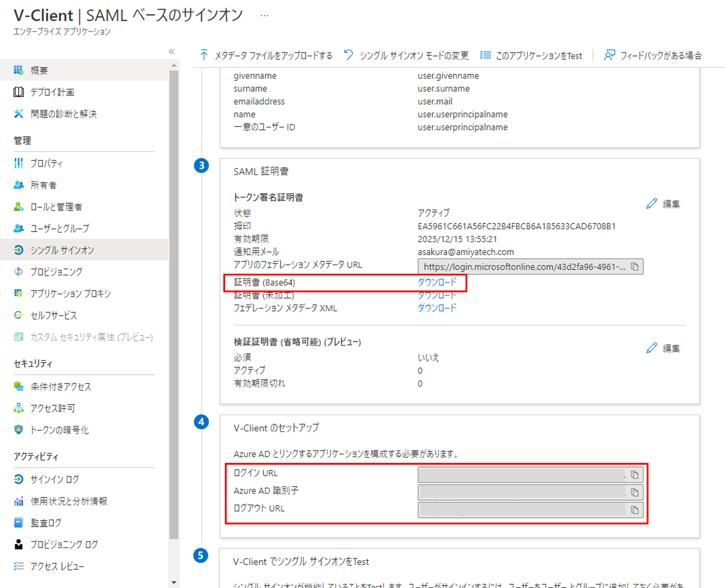The height and width of the screenshot is (588, 725).
Task: Click the feedback person icon
Action: (609, 55)
